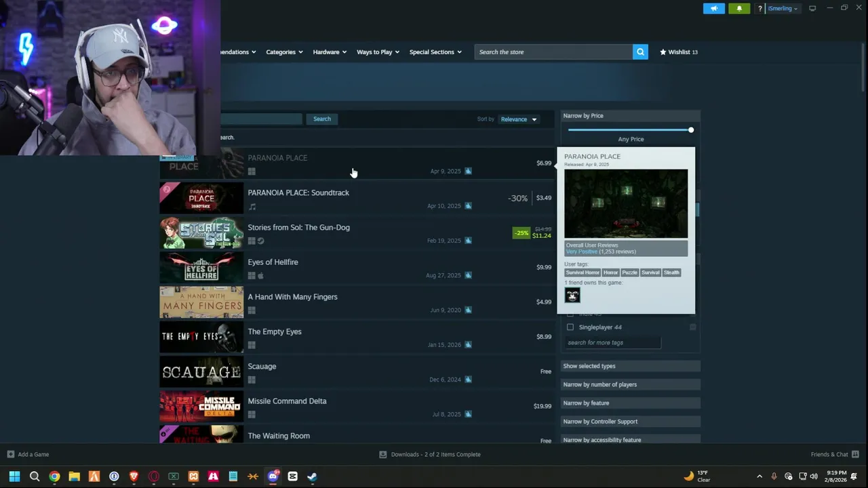Open the Hardware menu
Screen dimensions: 868x488
point(330,52)
